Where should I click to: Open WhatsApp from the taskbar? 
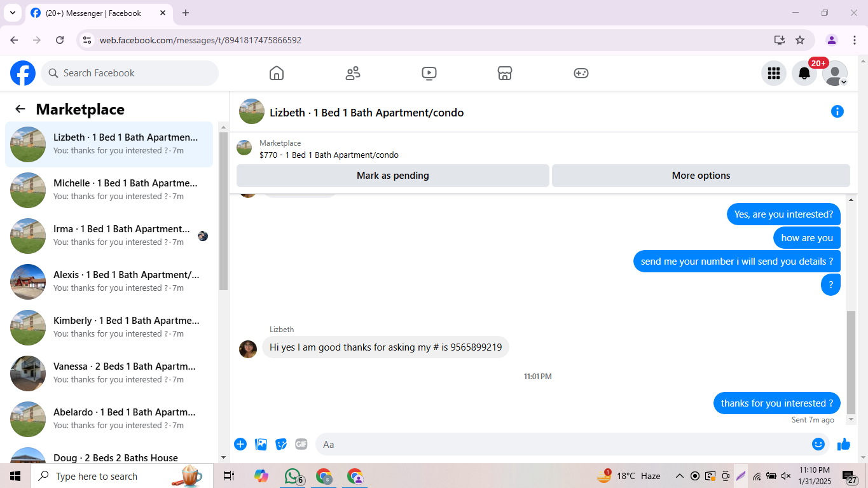293,476
